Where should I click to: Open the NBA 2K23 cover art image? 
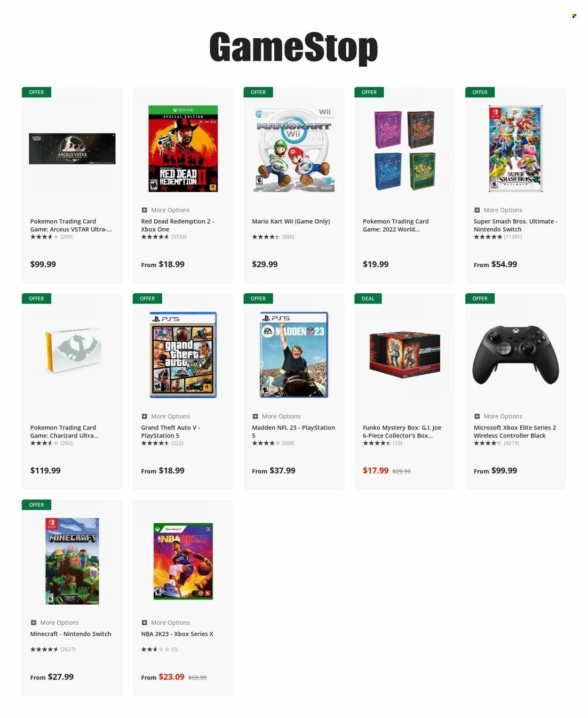coord(183,561)
